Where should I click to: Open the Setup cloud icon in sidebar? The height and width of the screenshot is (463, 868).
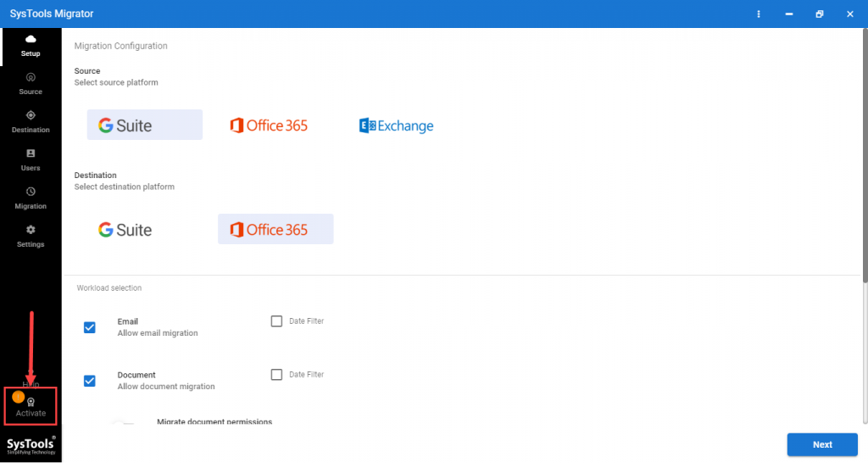click(x=31, y=40)
